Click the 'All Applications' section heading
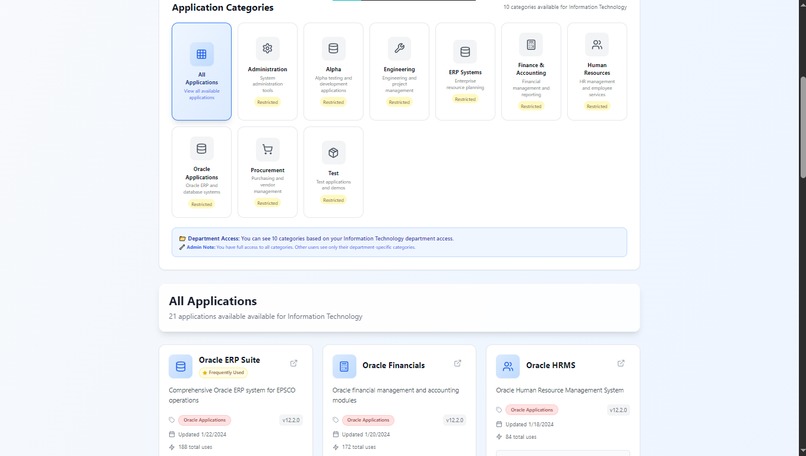 coord(213,301)
